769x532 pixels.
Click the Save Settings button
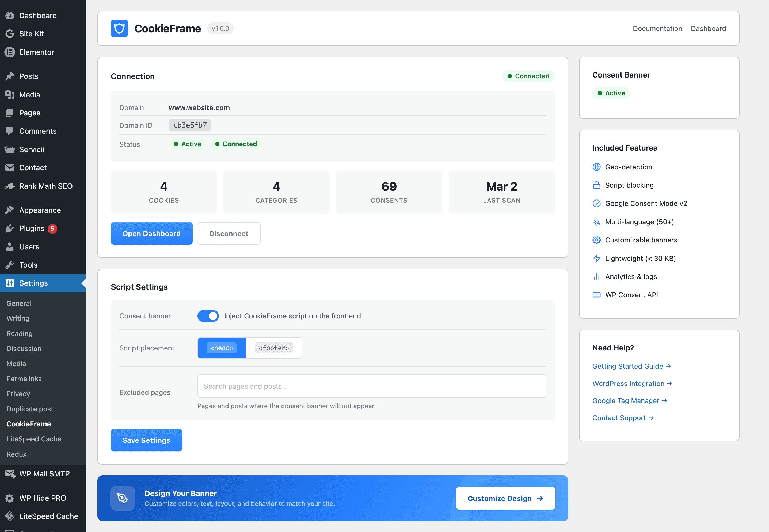coord(146,440)
